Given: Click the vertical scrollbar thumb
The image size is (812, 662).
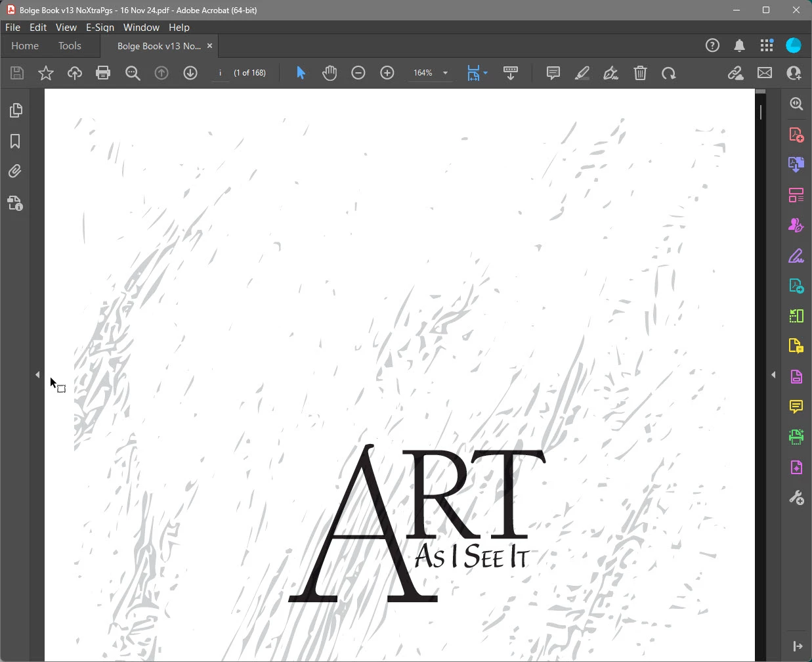Looking at the screenshot, I should point(761,112).
